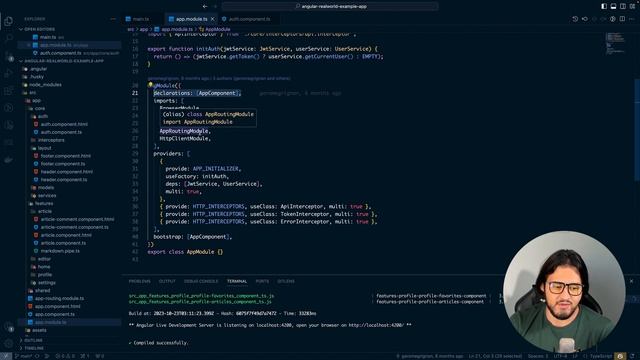
Task: Expand the profile folder
Action: coord(44,275)
